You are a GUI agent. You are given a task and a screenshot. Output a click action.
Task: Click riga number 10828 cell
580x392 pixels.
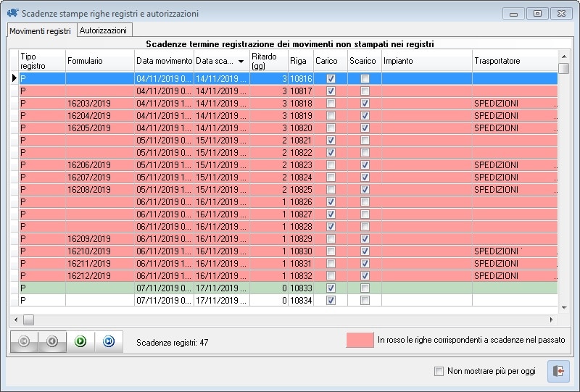pyautogui.click(x=301, y=226)
